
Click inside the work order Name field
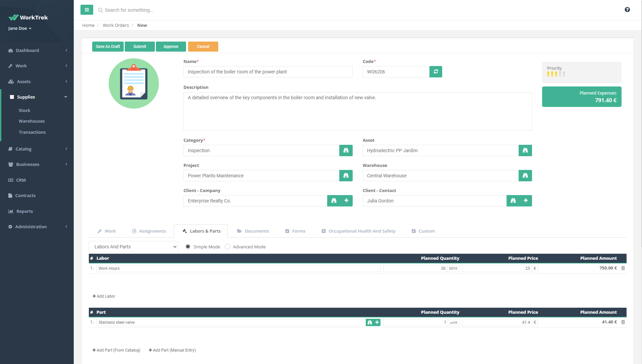pos(268,71)
